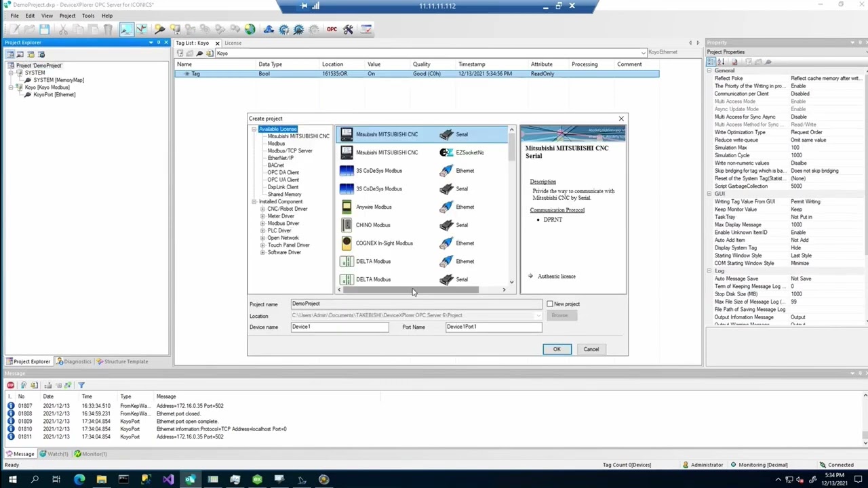Collapse the General section in Project Properties
The image size is (868, 488).
click(x=709, y=70)
